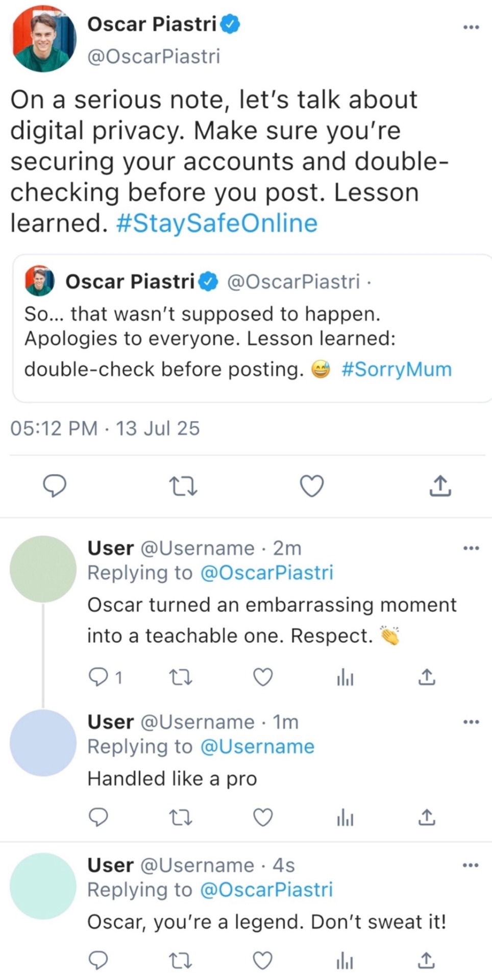Open more options for "Handled like a pro"

coord(471,722)
